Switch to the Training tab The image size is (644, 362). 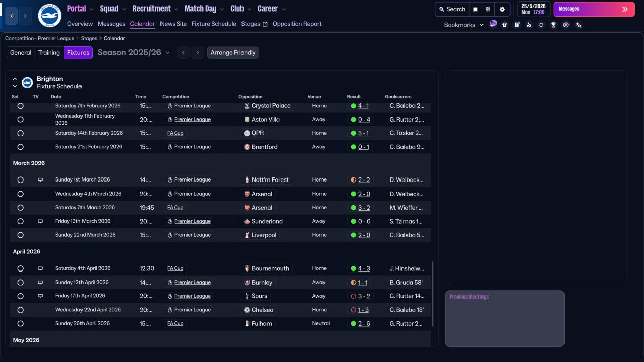49,53
